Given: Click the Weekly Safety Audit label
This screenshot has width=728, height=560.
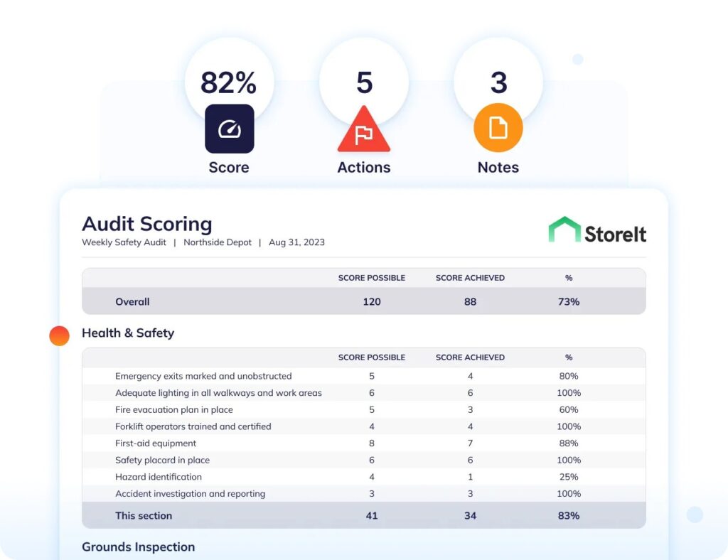Looking at the screenshot, I should [x=124, y=242].
